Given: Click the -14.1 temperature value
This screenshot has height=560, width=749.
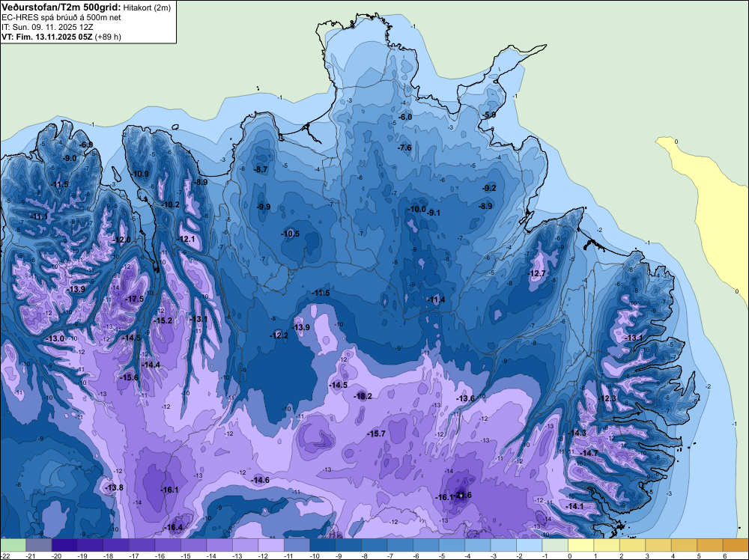Looking at the screenshot, I should pos(574,506).
